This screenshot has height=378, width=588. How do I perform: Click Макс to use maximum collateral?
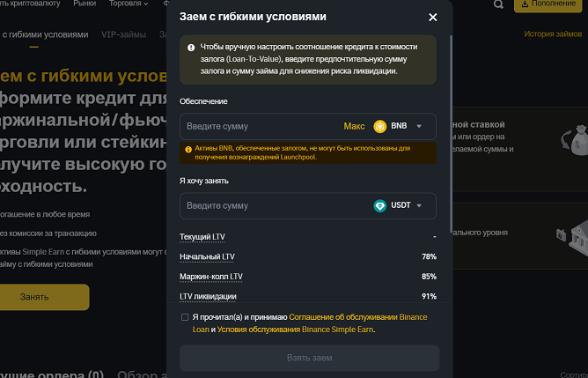point(354,127)
